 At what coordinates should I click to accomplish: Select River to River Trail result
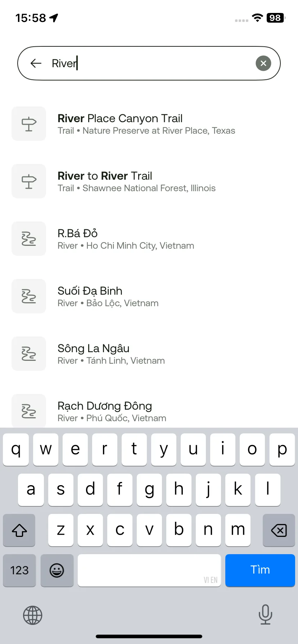pos(149,181)
